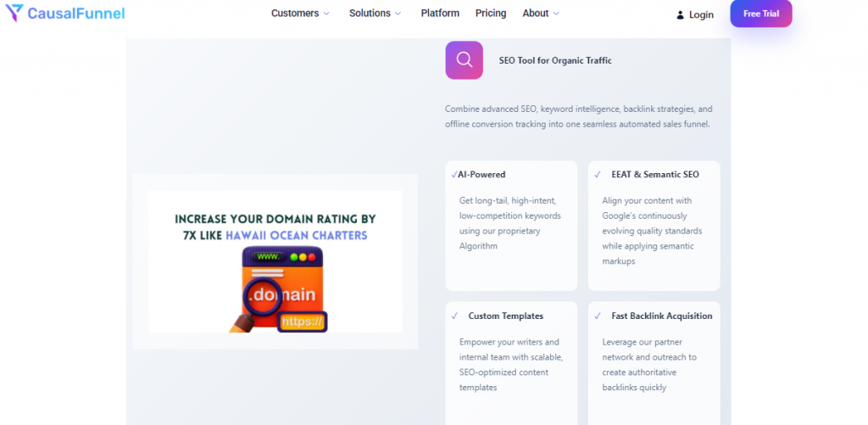Select the Fast Backlink Acquisition title
Image resolution: width=868 pixels, height=425 pixels.
[662, 316]
